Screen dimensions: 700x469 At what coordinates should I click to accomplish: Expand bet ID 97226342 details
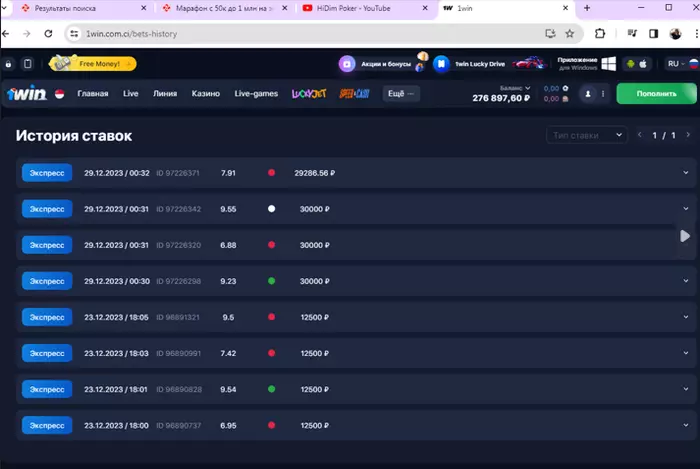(x=686, y=209)
